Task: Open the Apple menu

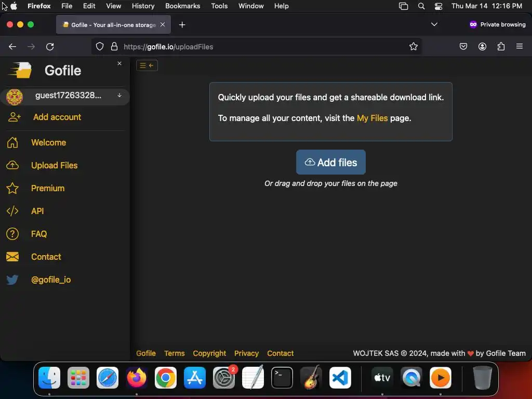Action: tap(14, 6)
